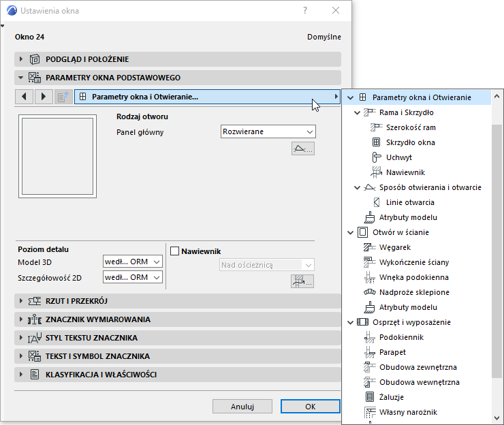The width and height of the screenshot is (504, 425).
Task: Click the Własny narożnik icon
Action: [370, 412]
